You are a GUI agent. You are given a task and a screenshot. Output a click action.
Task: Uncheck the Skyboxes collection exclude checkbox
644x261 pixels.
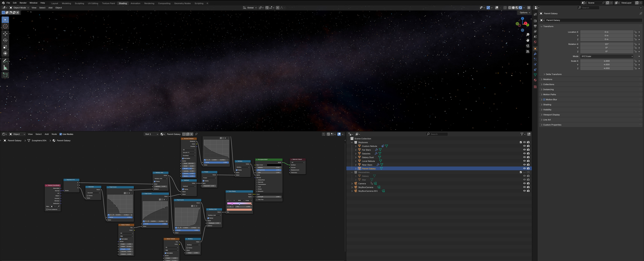521,142
